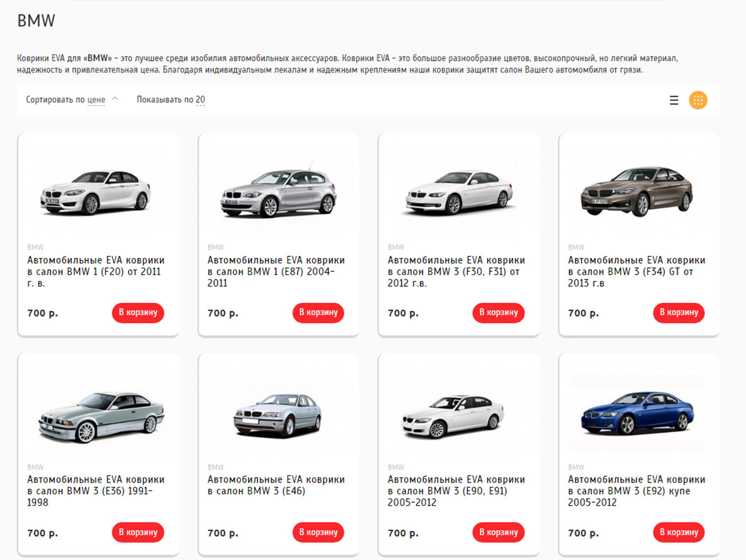
Task: Open the sort by price dropdown
Action: pos(96,100)
